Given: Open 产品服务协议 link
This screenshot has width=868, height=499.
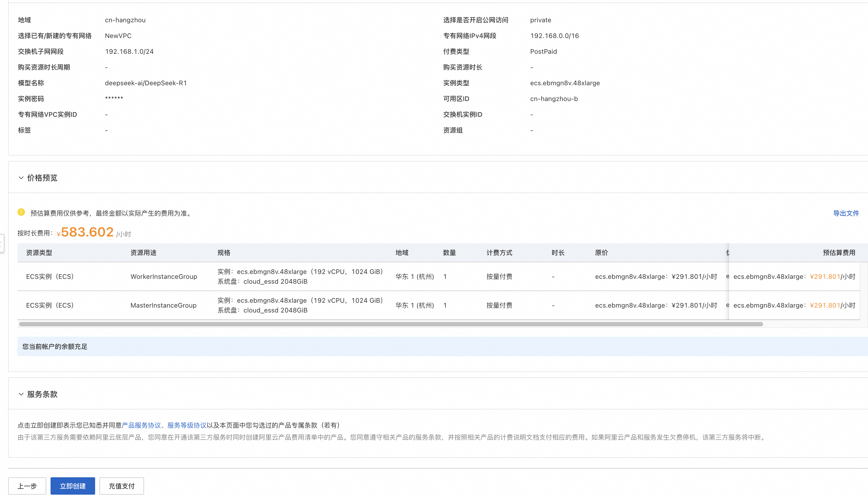Looking at the screenshot, I should pyautogui.click(x=141, y=425).
